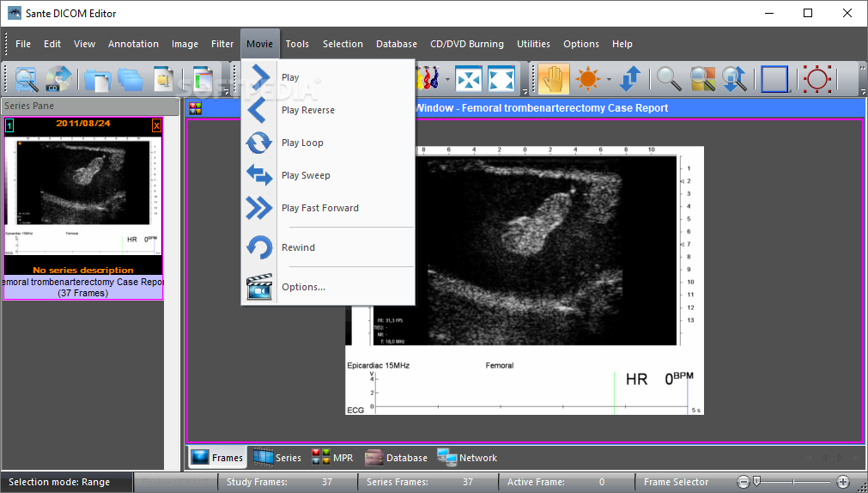Image resolution: width=868 pixels, height=493 pixels.
Task: Click the 'Selection mode: Range' status text
Action: pos(59,482)
